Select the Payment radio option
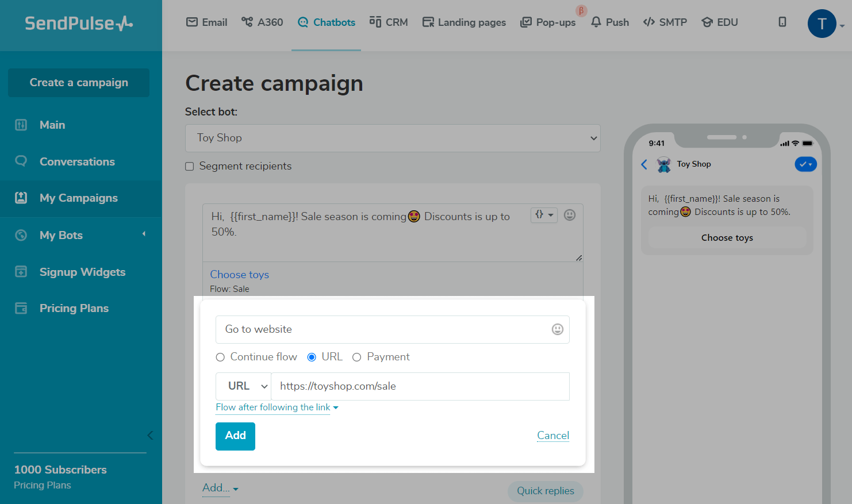The height and width of the screenshot is (504, 852). tap(356, 357)
